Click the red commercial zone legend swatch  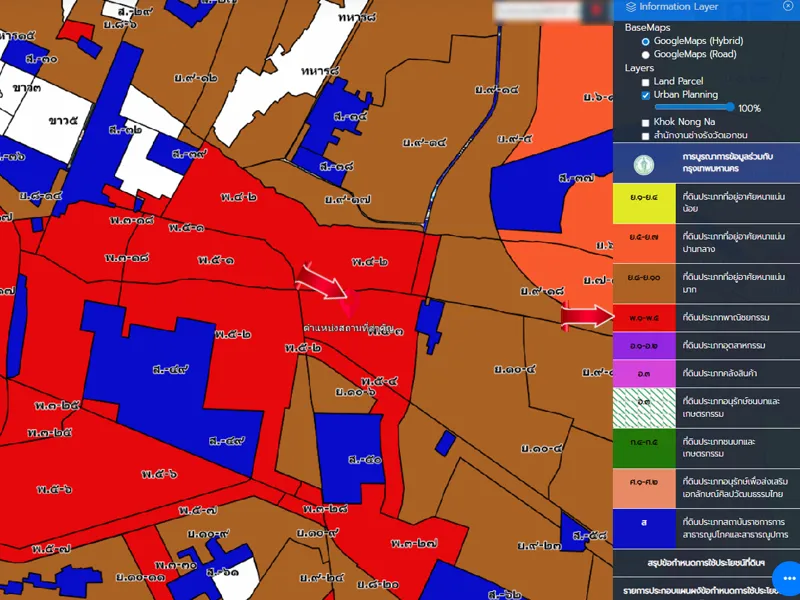[x=644, y=318]
